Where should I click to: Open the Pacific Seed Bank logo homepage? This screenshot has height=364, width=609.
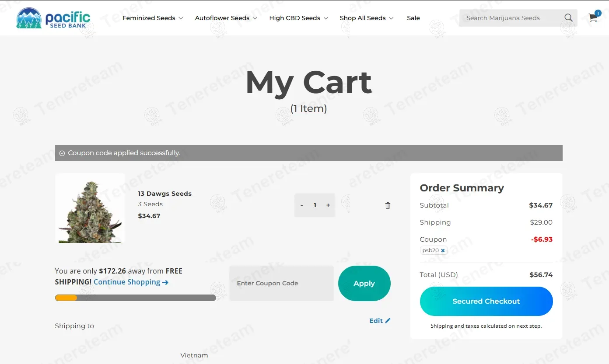(53, 18)
